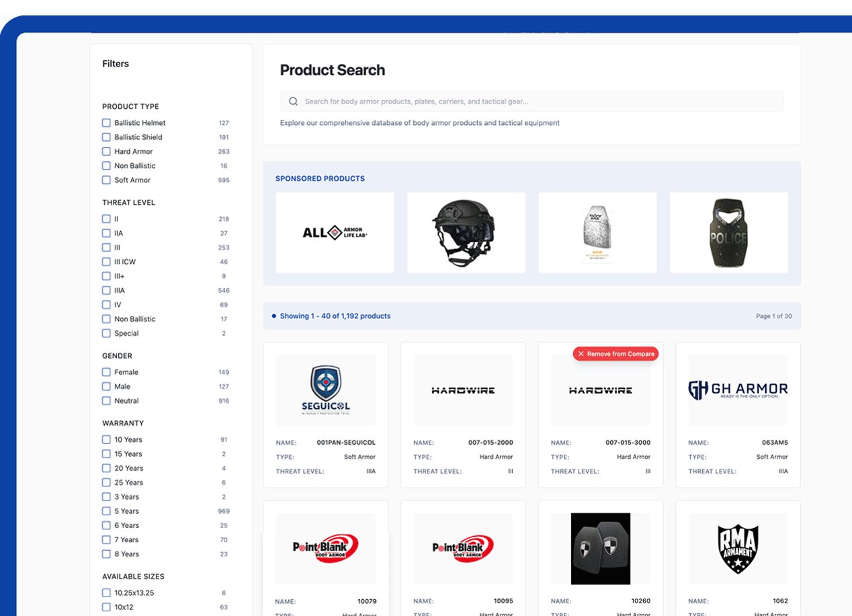This screenshot has height=616, width=852.
Task: Click product name 063AM5
Action: pyautogui.click(x=775, y=443)
